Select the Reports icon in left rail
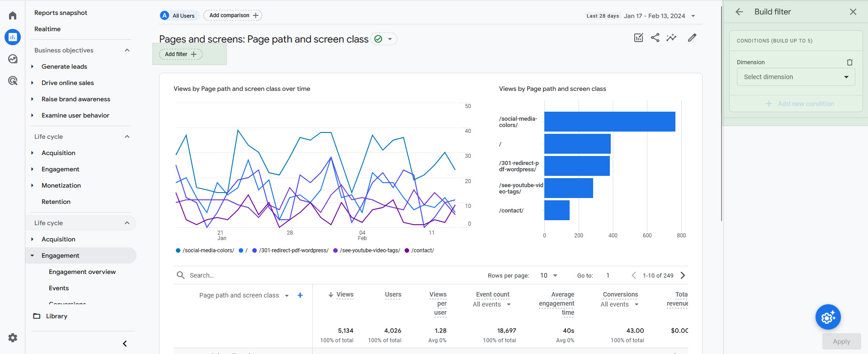The height and width of the screenshot is (354, 868). 13,37
